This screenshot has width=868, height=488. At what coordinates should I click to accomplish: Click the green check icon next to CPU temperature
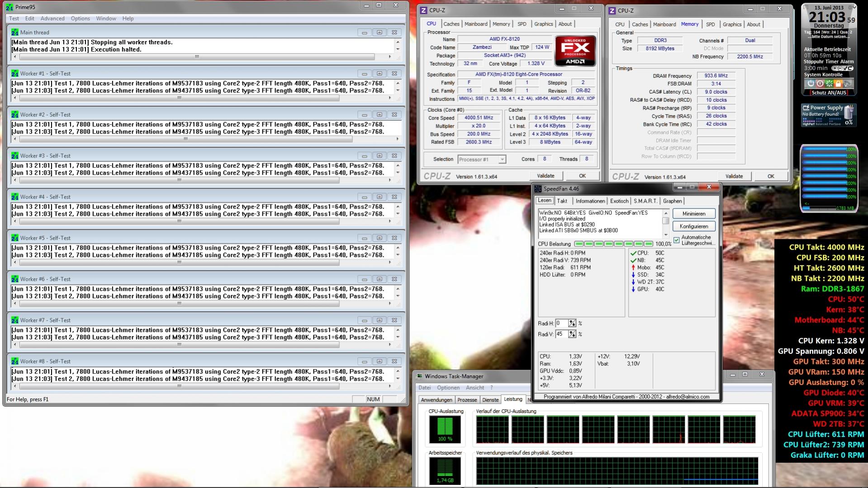point(633,253)
